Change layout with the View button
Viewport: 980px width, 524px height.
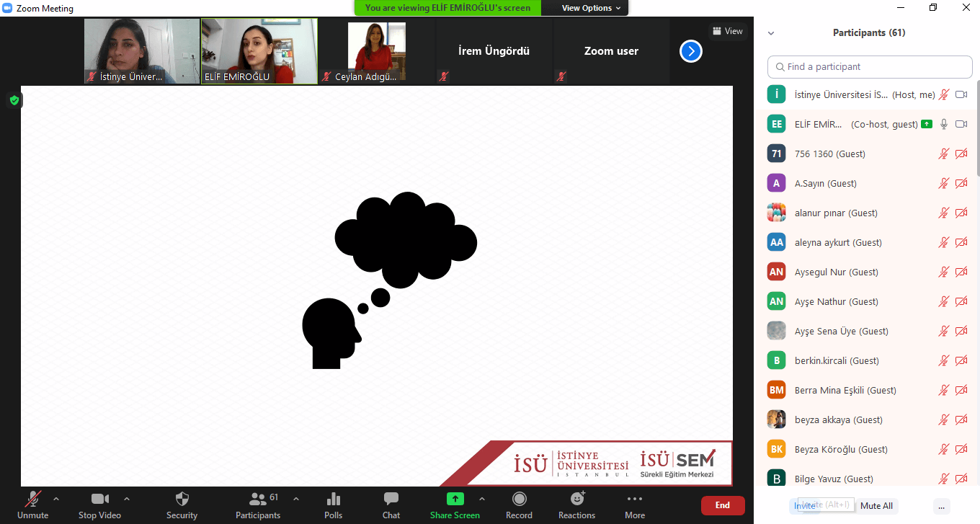click(727, 31)
